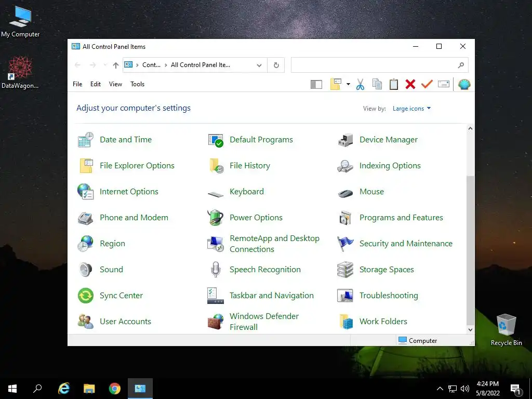Expand the views dropdown arrow in toolbar
This screenshot has height=399, width=532.
348,84
